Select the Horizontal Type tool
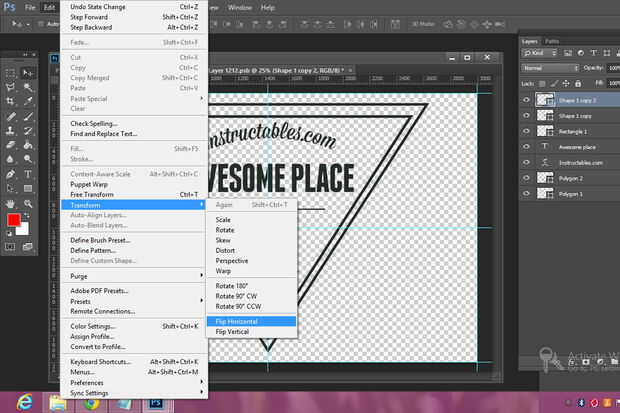The image size is (620, 413). point(28,174)
